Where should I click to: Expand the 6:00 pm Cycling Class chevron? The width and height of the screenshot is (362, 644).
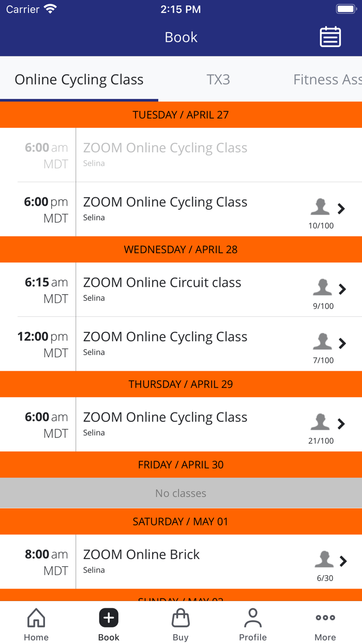(342, 209)
